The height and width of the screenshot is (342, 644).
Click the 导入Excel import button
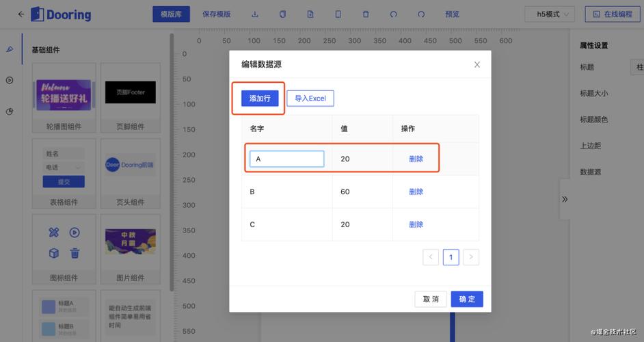click(310, 98)
